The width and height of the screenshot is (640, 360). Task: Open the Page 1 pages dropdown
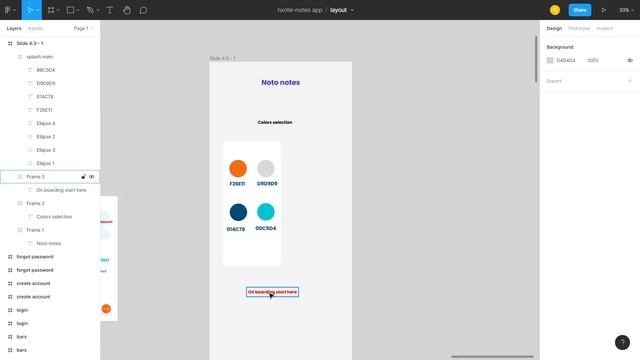[x=83, y=28]
